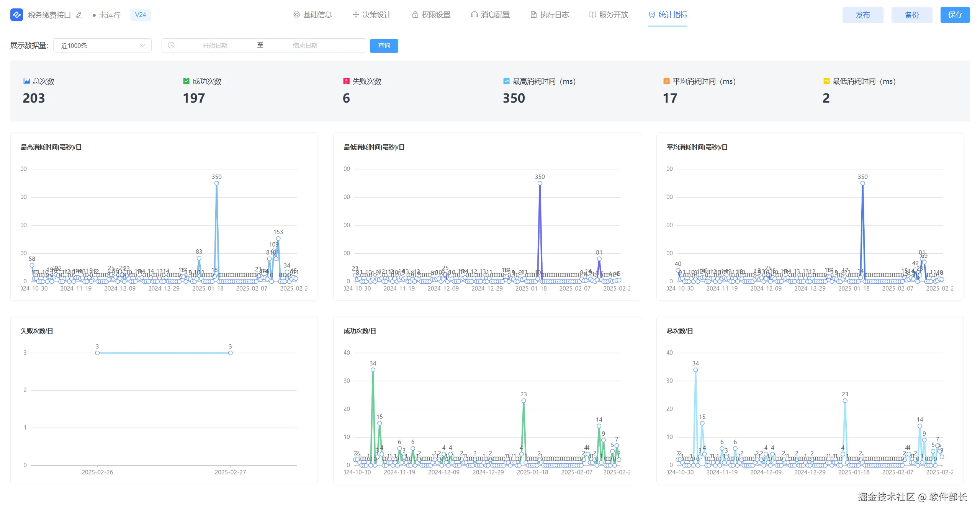Image resolution: width=980 pixels, height=515 pixels.
Task: Open the 展示数据量 dropdown
Action: coord(102,45)
